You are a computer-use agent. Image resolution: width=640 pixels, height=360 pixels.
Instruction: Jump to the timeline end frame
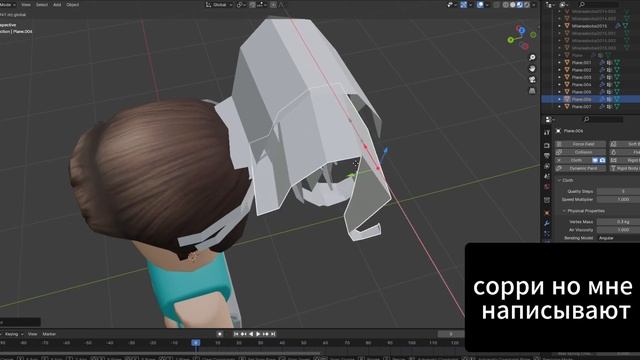point(273,334)
